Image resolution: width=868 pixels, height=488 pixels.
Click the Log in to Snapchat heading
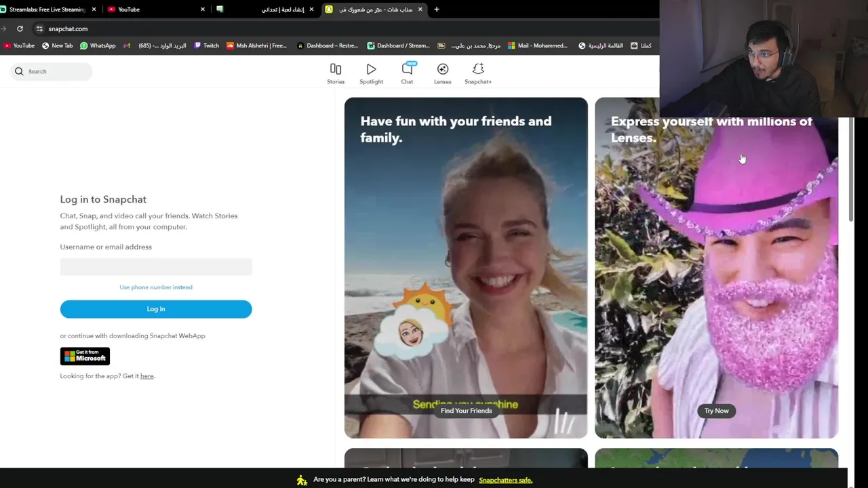tap(103, 199)
